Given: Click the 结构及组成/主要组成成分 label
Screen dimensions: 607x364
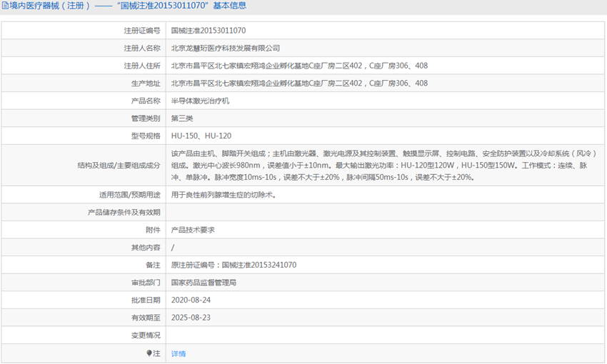Looking at the screenshot, I should 119,165.
